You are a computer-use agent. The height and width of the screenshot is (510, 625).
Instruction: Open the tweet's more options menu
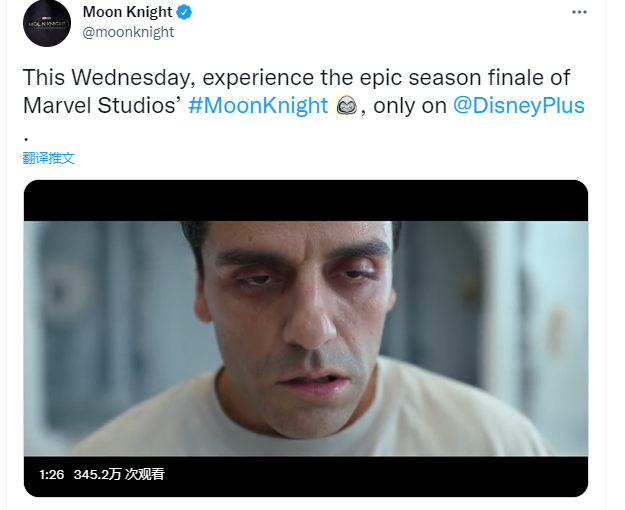[x=579, y=12]
